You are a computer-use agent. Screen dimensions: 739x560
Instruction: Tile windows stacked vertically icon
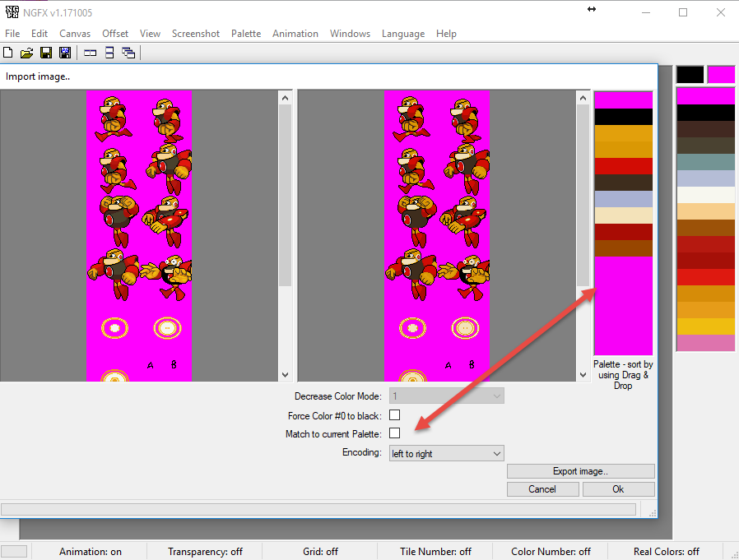[109, 53]
